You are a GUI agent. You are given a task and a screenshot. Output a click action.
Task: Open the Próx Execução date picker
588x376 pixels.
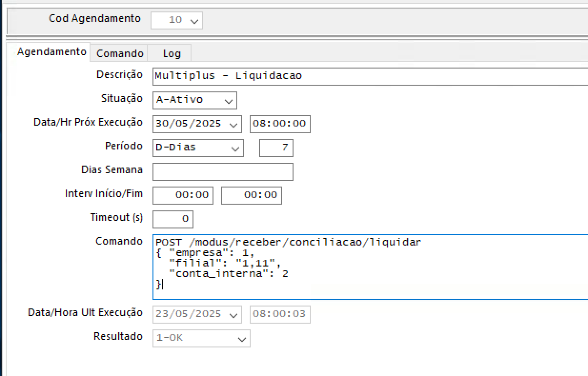[233, 124]
